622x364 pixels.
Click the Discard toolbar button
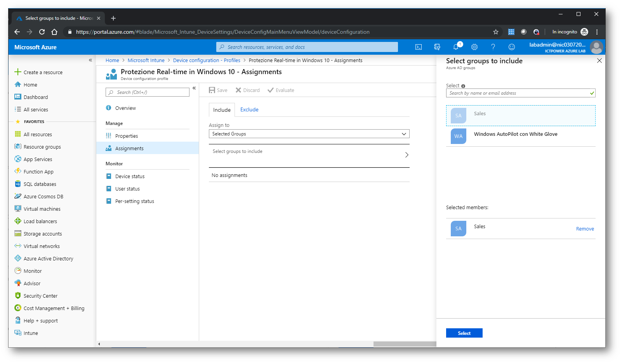[248, 90]
